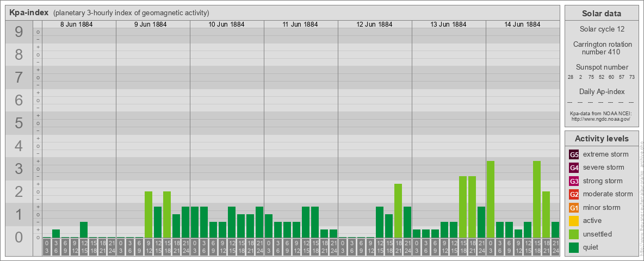Screen dimensions: 644x261
Task: Click the G1 minor storm icon
Action: click(x=574, y=208)
